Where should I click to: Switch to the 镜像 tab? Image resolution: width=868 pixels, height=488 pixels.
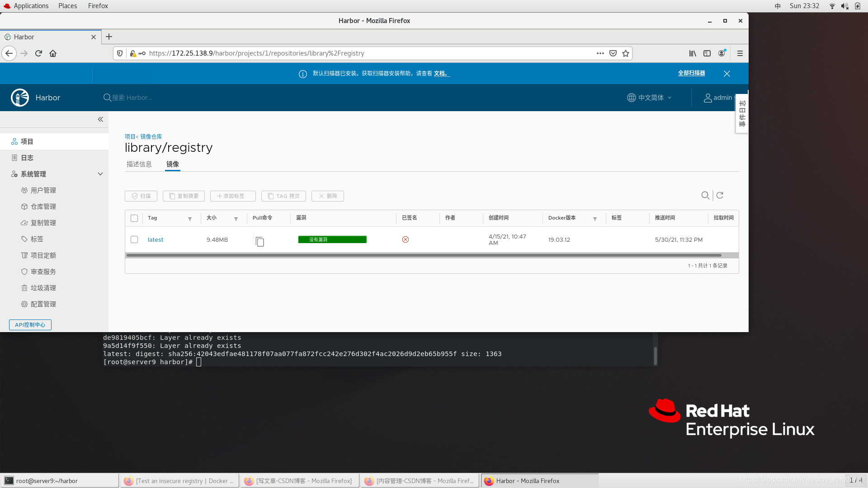point(173,164)
